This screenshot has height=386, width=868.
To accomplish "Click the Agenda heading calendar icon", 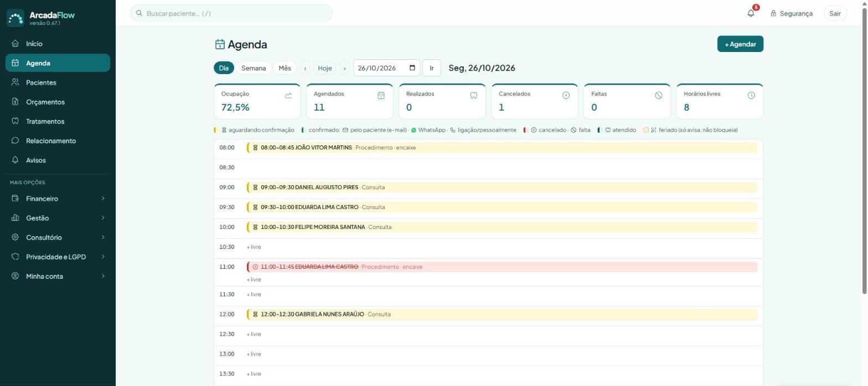I will (x=220, y=44).
